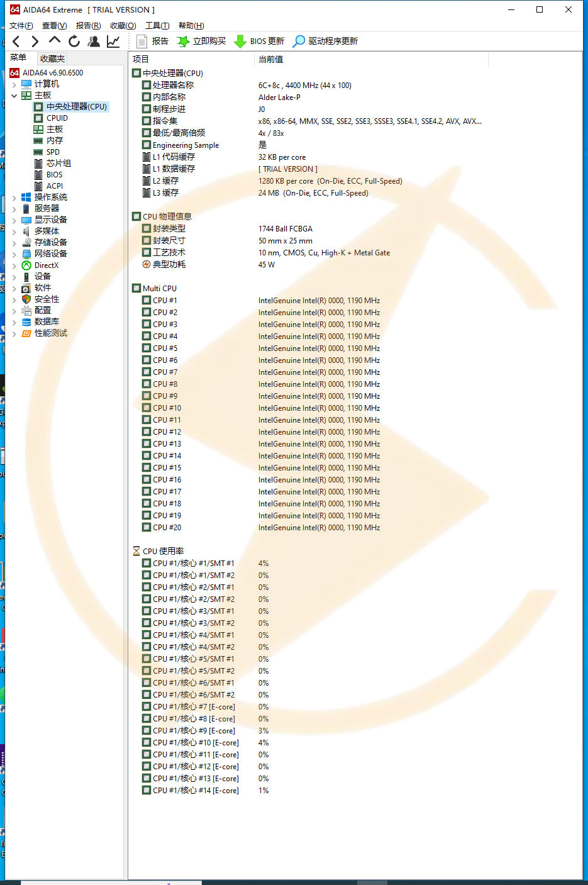Go up one level with Up arrow
588x885 pixels.
point(55,41)
